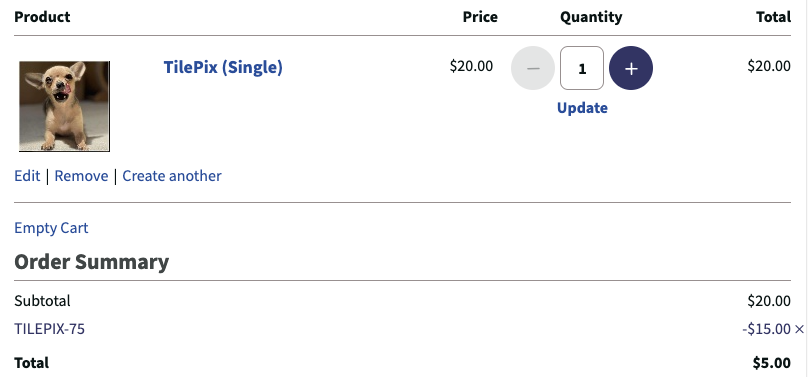Click the TILEPIX-75 coupon code

pyautogui.click(x=49, y=329)
